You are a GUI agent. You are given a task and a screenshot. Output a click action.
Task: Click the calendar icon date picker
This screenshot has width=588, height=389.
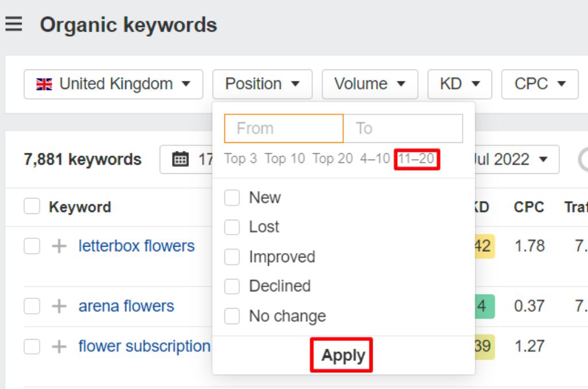(180, 159)
